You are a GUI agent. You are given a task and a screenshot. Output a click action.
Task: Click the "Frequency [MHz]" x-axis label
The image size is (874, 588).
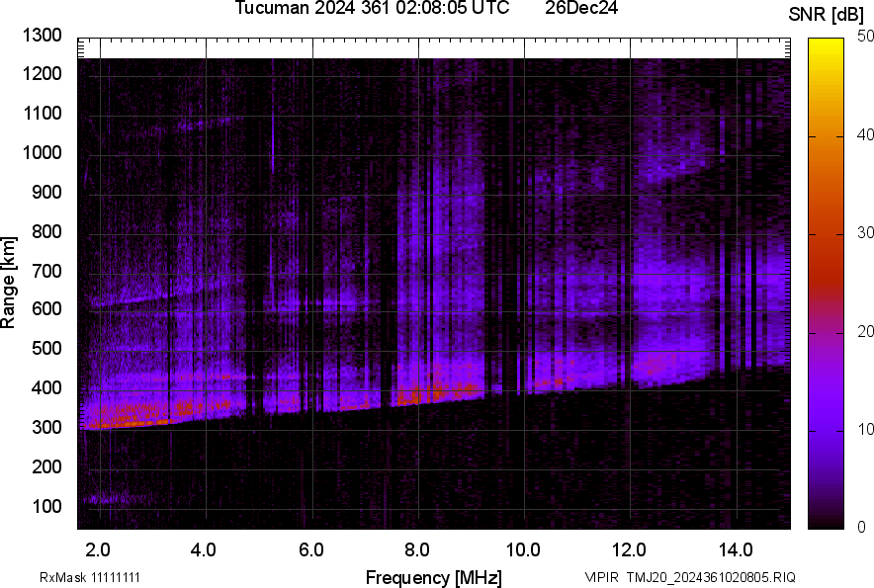(433, 577)
